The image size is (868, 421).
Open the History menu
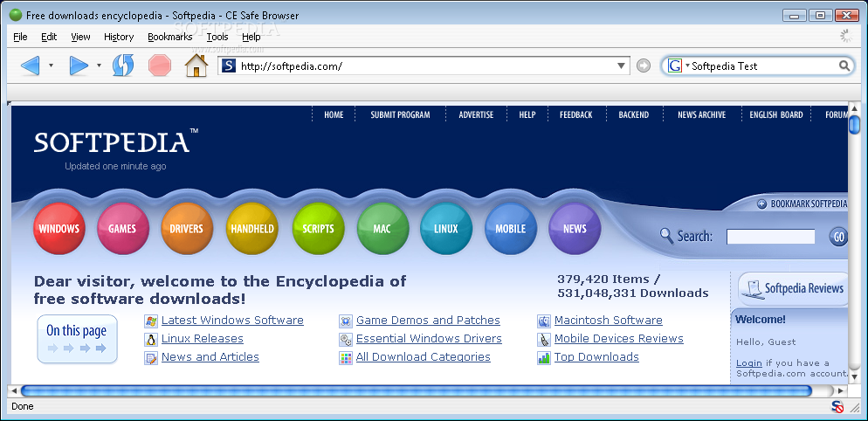coord(119,37)
